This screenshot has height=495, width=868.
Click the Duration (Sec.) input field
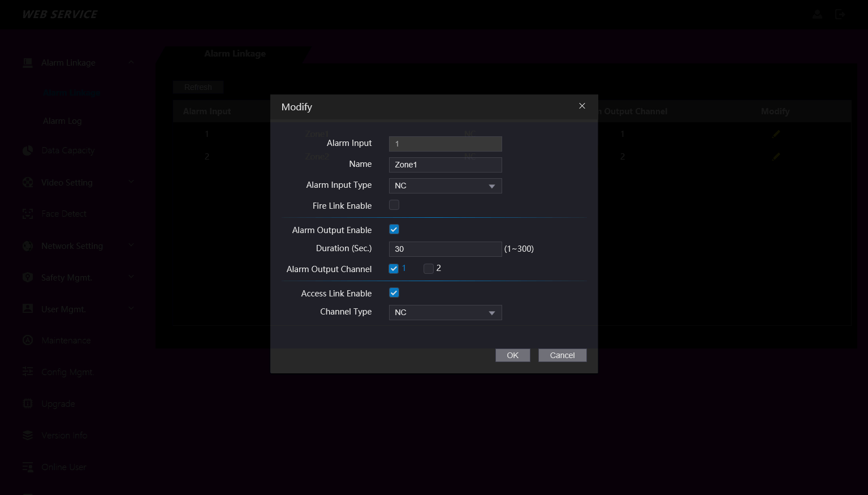coord(446,249)
